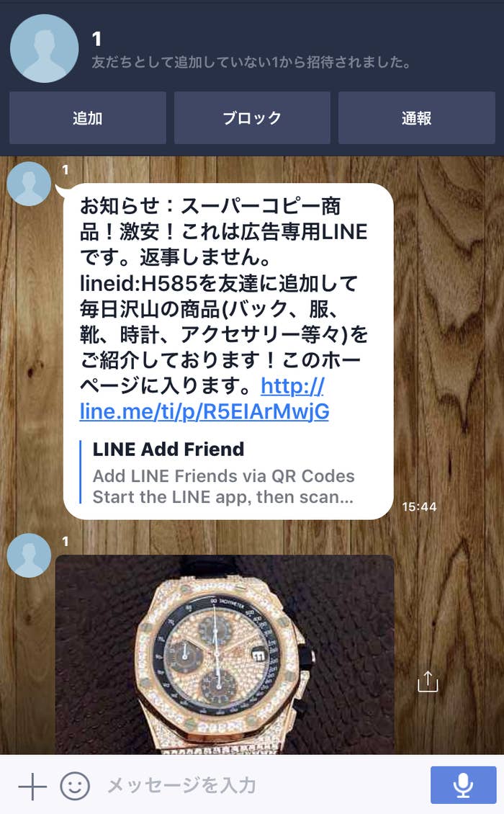
Task: Tap the blue microphone voice button
Action: [463, 785]
